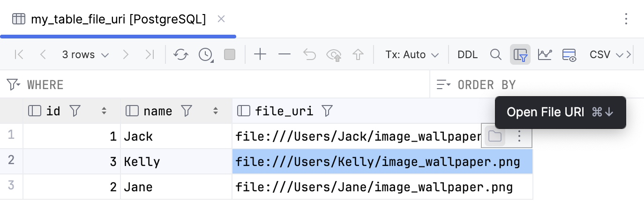The width and height of the screenshot is (644, 211).
Task: Expand the 3 rows page size dropdown
Action: [x=85, y=55]
